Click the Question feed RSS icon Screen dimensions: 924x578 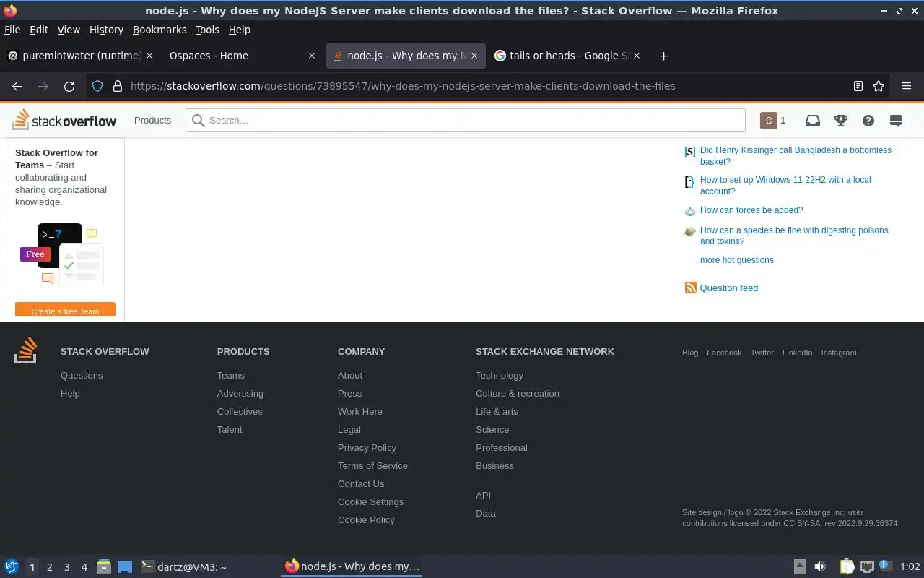pyautogui.click(x=691, y=288)
